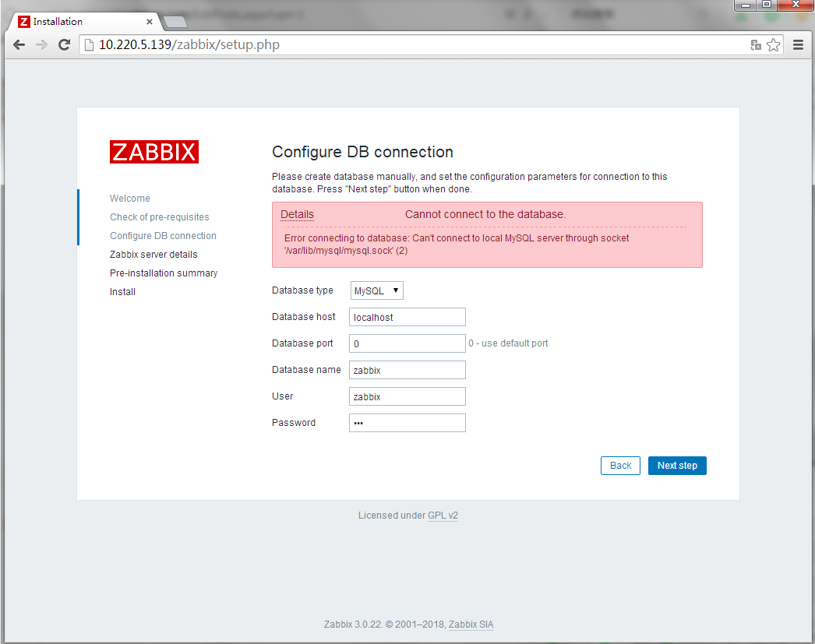Open the Database type dropdown
The image size is (815, 644).
click(x=377, y=290)
